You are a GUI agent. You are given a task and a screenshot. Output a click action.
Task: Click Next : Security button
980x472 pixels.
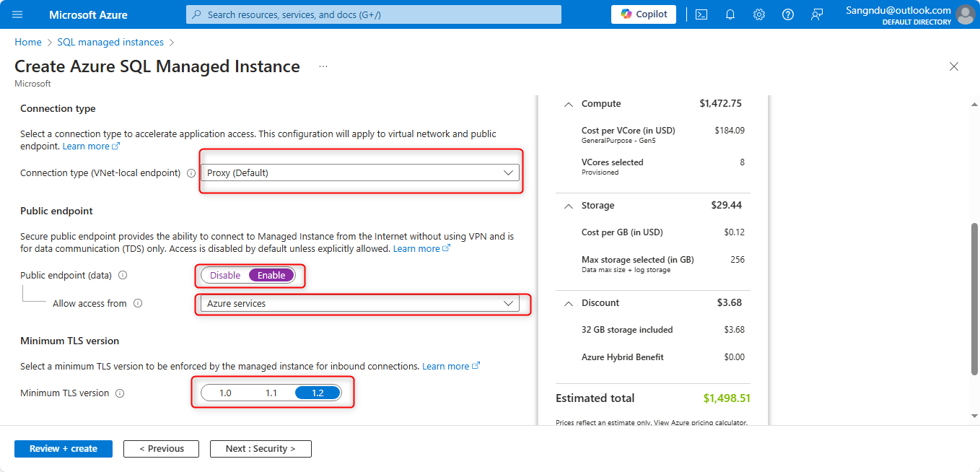click(x=261, y=449)
